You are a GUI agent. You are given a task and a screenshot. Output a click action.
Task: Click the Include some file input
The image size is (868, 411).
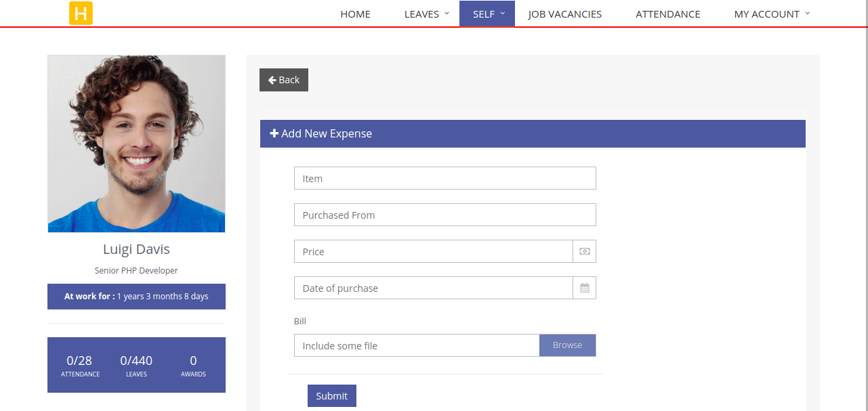click(x=417, y=345)
